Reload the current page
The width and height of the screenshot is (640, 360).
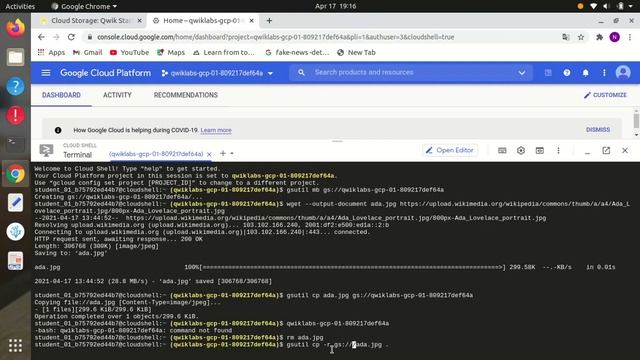tap(71, 37)
